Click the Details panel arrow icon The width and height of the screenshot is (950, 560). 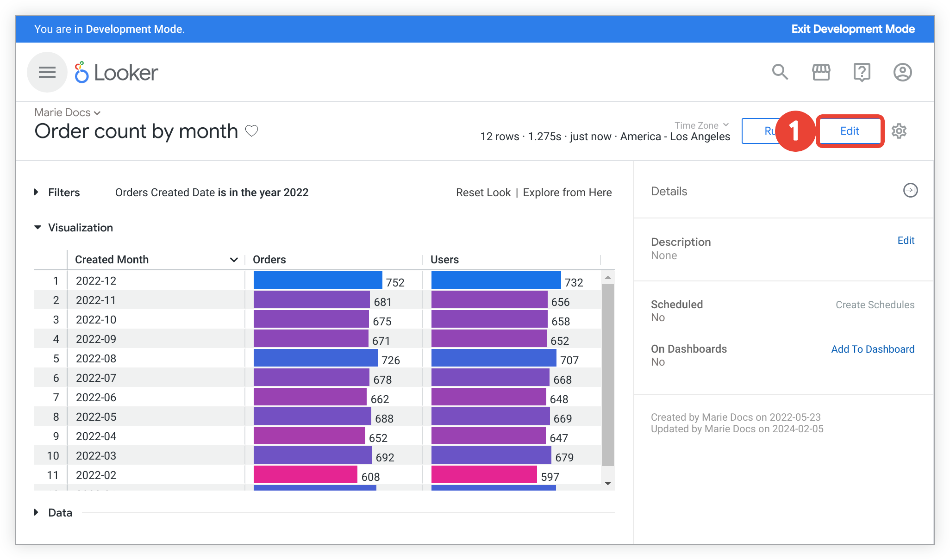[909, 190]
